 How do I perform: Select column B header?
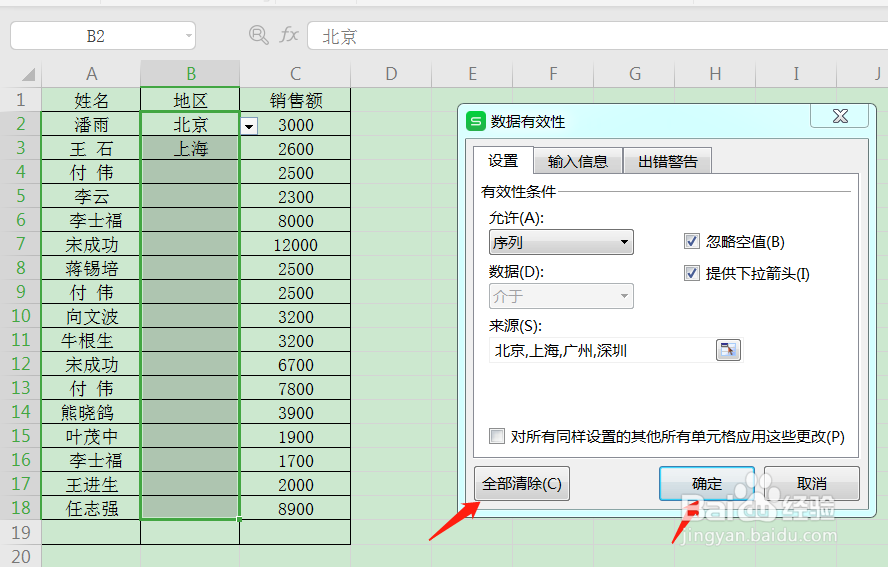tap(190, 74)
